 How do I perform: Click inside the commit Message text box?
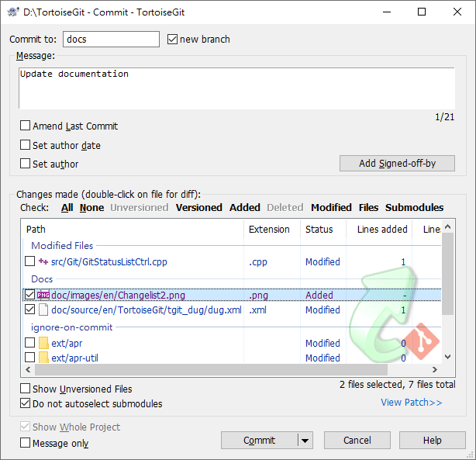pos(236,88)
